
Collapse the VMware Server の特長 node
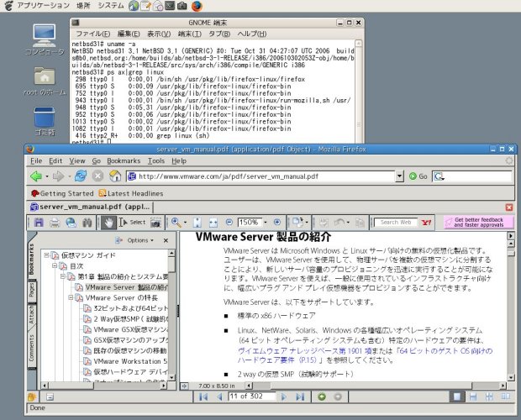click(71, 297)
